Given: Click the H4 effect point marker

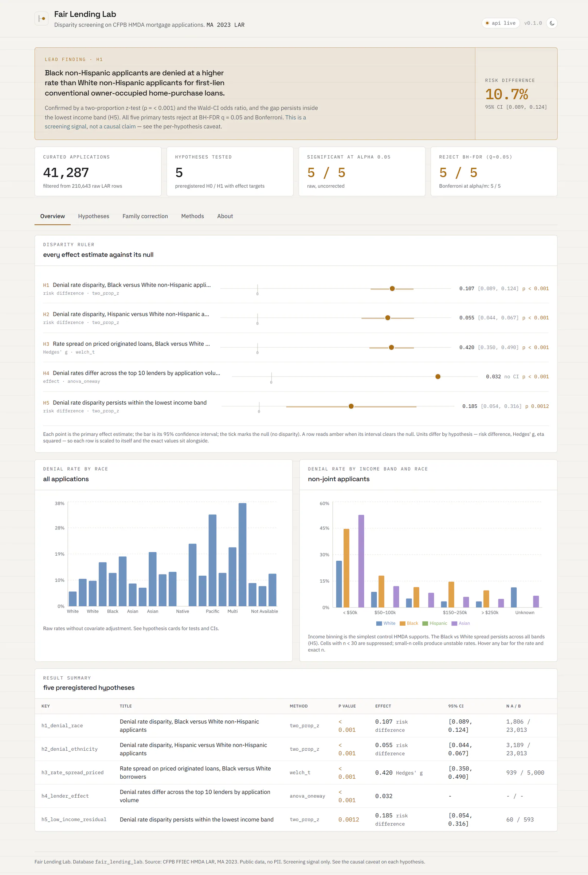Looking at the screenshot, I should tap(438, 376).
